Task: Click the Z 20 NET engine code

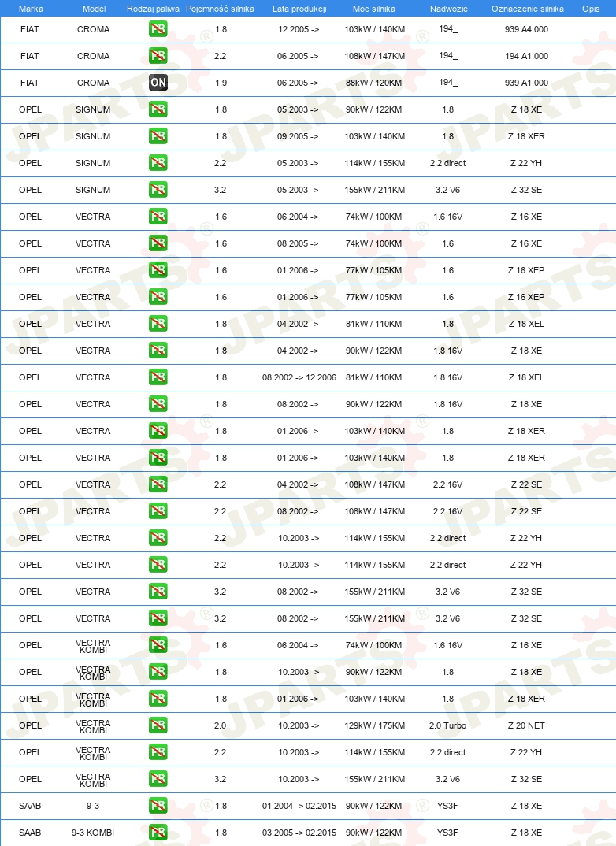Action: pyautogui.click(x=526, y=725)
